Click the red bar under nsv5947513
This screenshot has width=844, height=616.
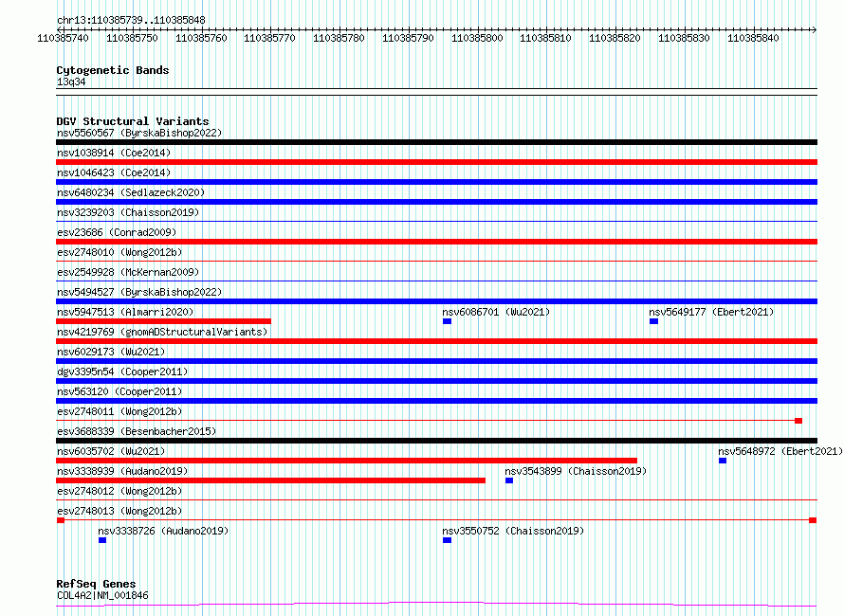tap(164, 321)
